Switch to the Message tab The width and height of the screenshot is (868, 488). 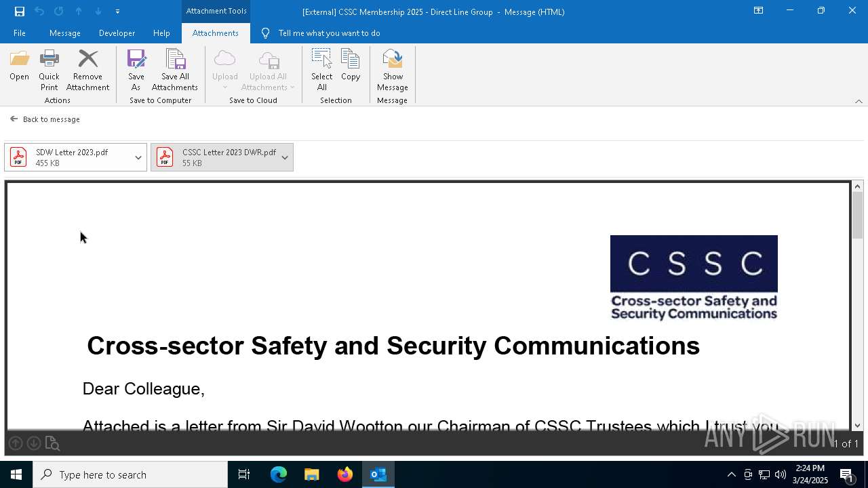tap(65, 33)
